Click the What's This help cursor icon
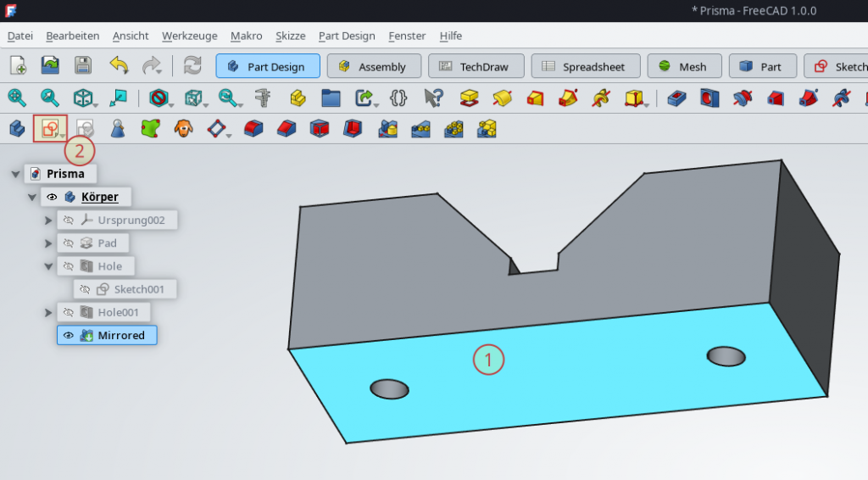Viewport: 868px width, 480px height. point(433,98)
